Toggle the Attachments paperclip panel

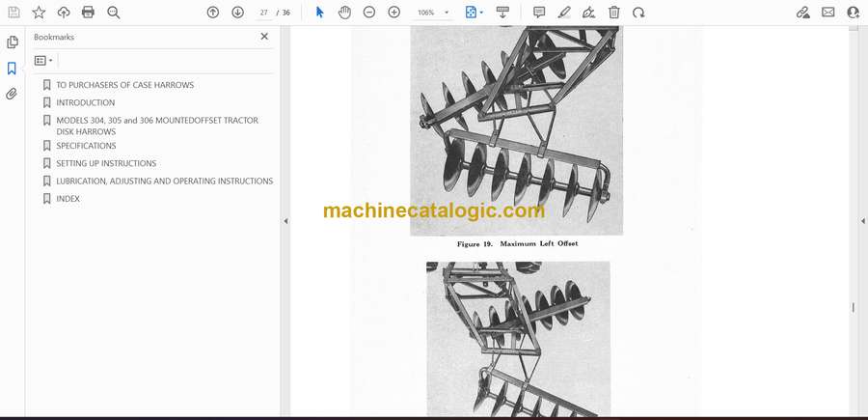click(x=13, y=94)
